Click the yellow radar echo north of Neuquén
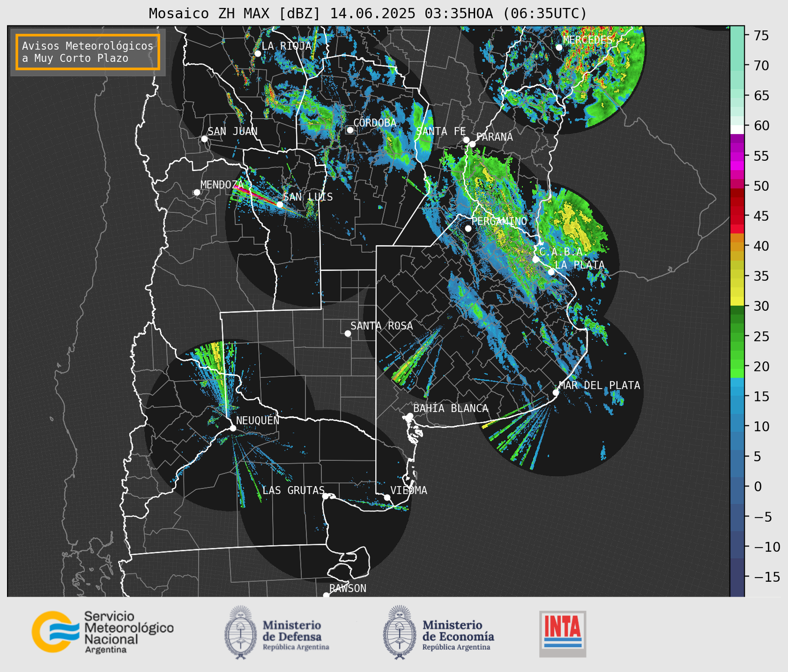 tap(216, 354)
